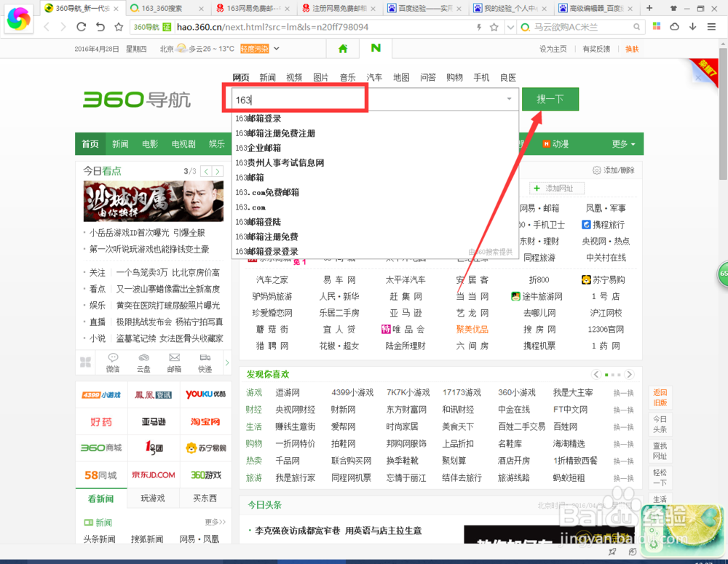This screenshot has height=564, width=728.
Task: Click the lightning speed-mode icon in address bar
Action: click(x=479, y=27)
